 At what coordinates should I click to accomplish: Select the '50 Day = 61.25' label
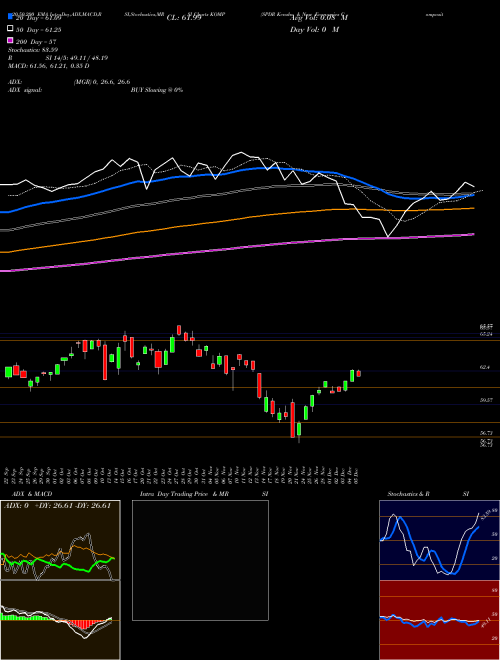coord(38,30)
